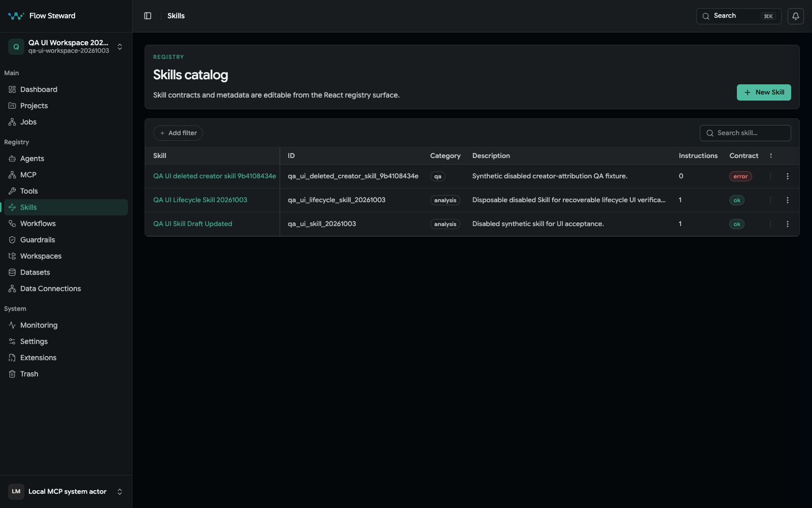Screen dimensions: 812x508
Task: Go to Guardrails
Action: [66, 240]
